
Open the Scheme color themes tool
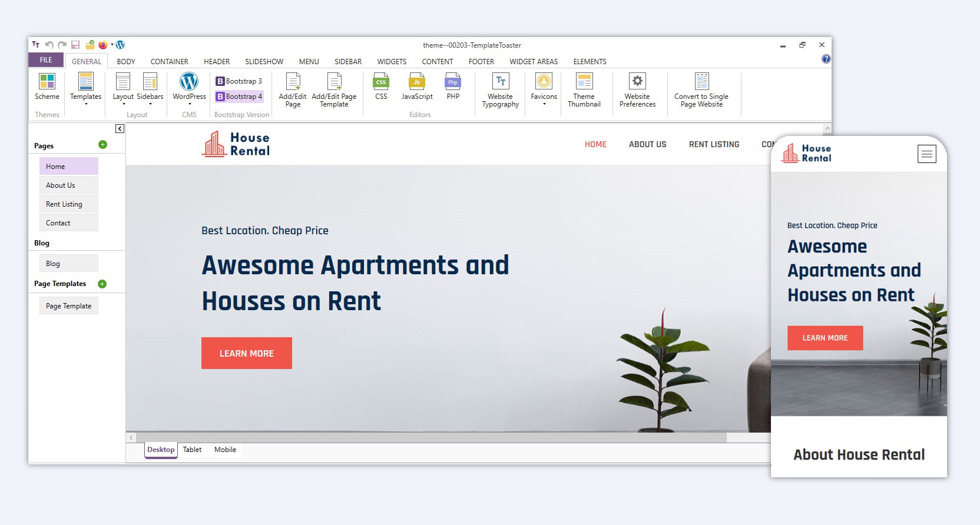[x=47, y=86]
